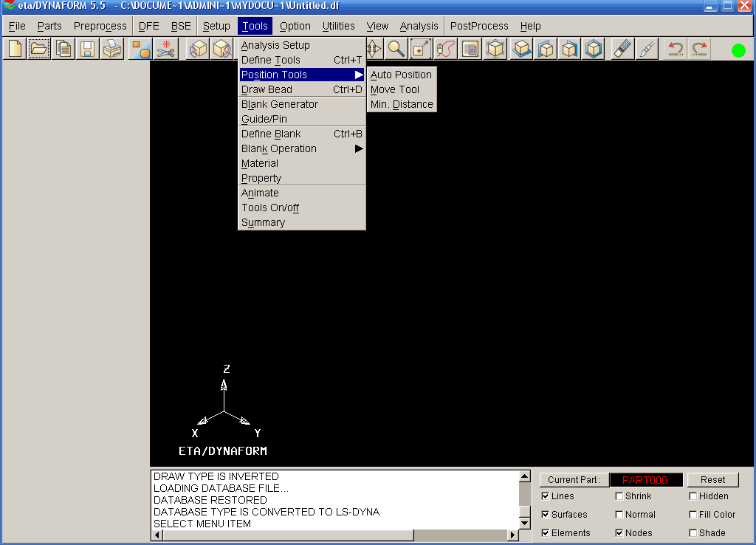Click the orange shapes toolbar icon

(141, 49)
